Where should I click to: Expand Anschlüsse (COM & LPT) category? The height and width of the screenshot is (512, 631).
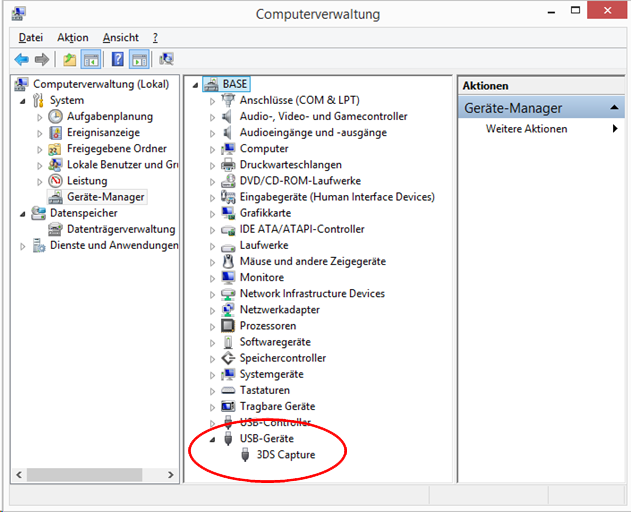pos(212,101)
